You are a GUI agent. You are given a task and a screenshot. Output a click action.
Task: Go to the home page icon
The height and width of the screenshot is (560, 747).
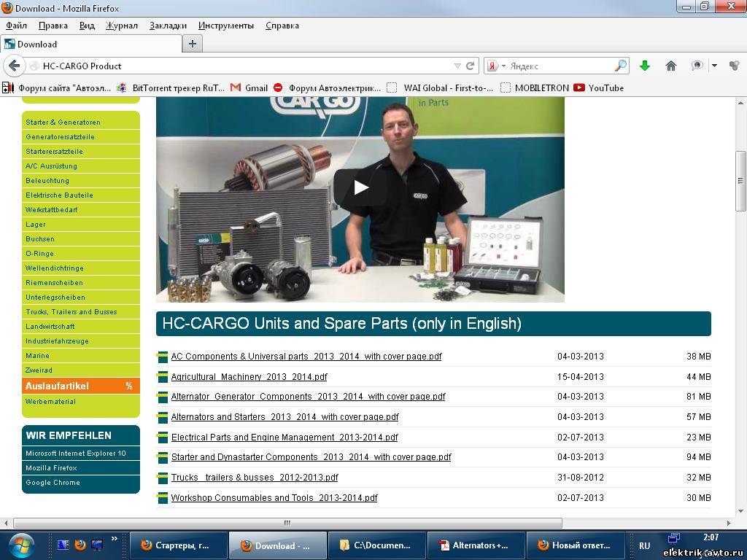pyautogui.click(x=671, y=66)
